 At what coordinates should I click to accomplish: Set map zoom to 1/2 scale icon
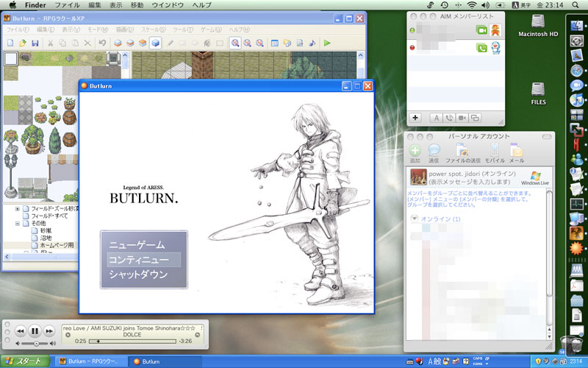click(x=248, y=43)
